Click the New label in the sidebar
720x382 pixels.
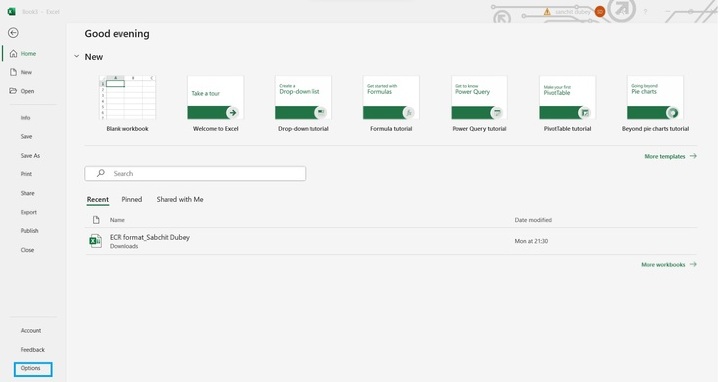point(26,73)
